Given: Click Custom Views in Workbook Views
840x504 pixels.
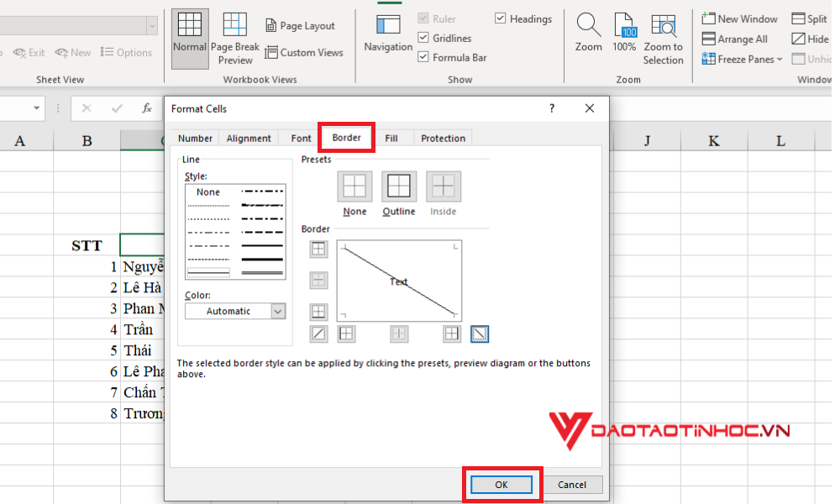Looking at the screenshot, I should pyautogui.click(x=305, y=52).
